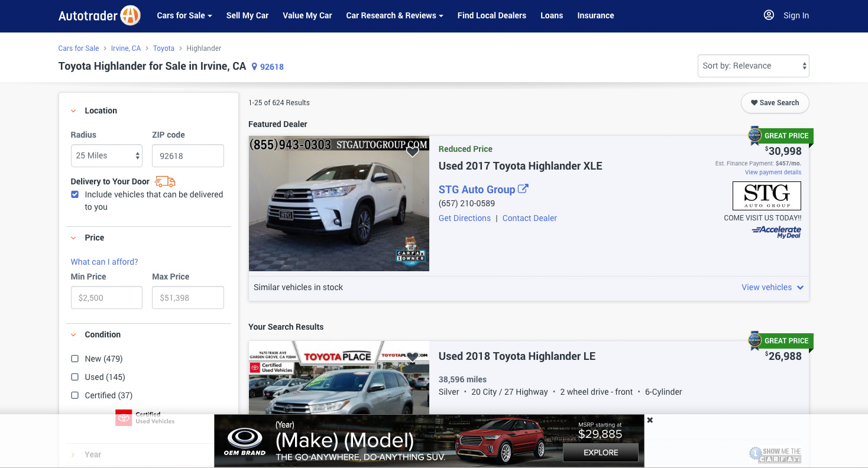Viewport: 868px width, 468px height.
Task: Toggle include vehicles delivered to you checkbox
Action: pyautogui.click(x=75, y=194)
